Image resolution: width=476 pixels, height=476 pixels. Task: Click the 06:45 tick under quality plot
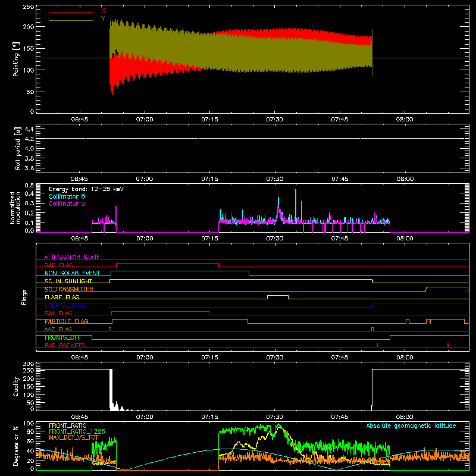pos(80,417)
